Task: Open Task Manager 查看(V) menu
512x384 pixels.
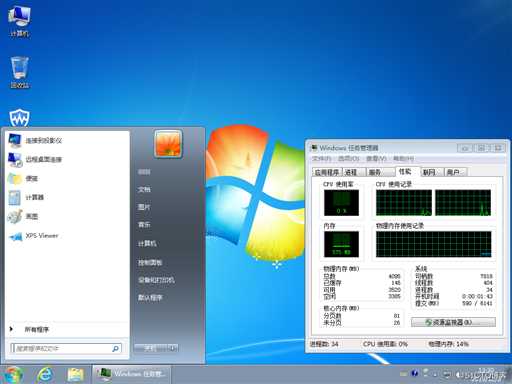Action: (x=376, y=158)
